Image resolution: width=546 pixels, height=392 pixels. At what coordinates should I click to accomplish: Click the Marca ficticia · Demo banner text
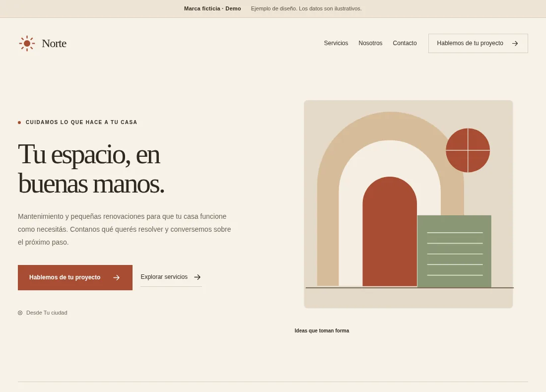(x=212, y=9)
